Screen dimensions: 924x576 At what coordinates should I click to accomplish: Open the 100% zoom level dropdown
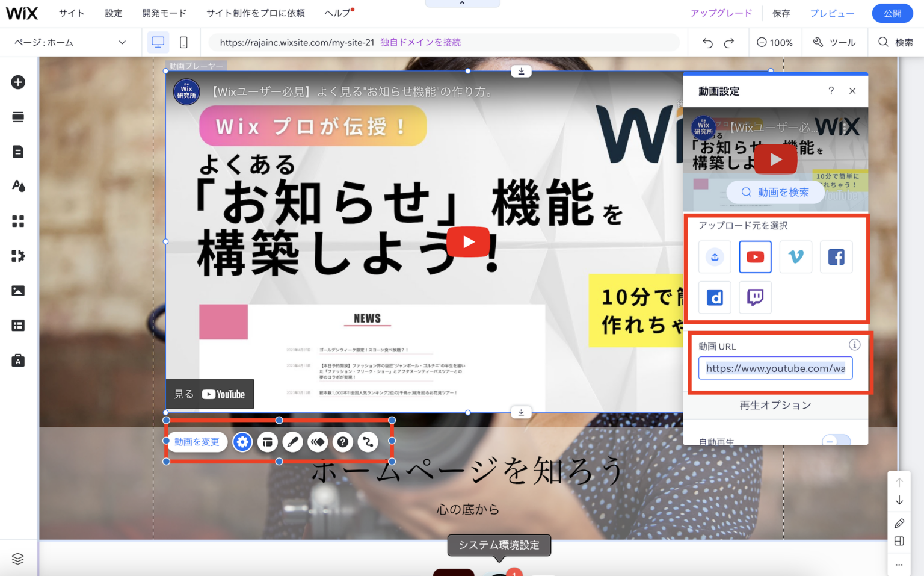pos(775,42)
